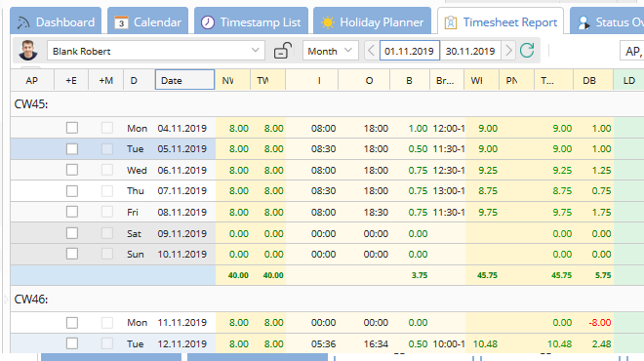Viewport: 644px width, 361px height.
Task: Click the AP column header
Action: click(x=32, y=81)
